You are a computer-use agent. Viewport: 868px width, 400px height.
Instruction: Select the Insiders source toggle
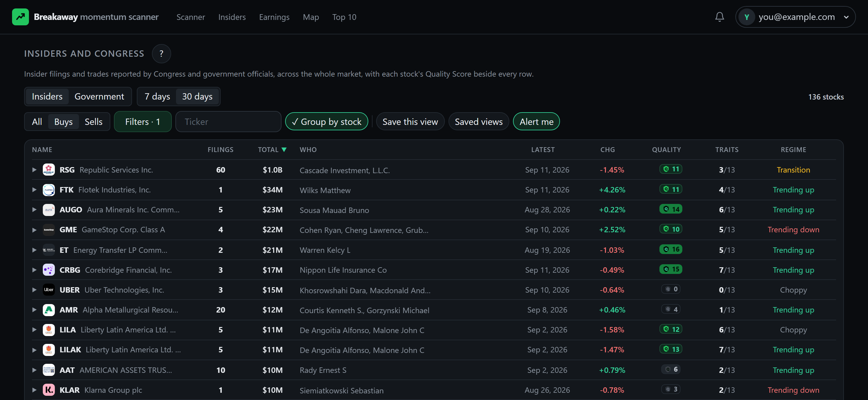(x=47, y=97)
